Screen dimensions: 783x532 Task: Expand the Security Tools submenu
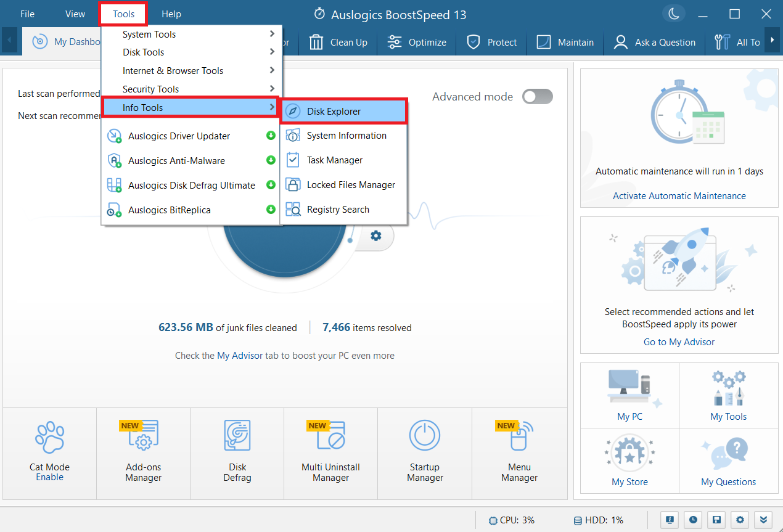tap(192, 89)
